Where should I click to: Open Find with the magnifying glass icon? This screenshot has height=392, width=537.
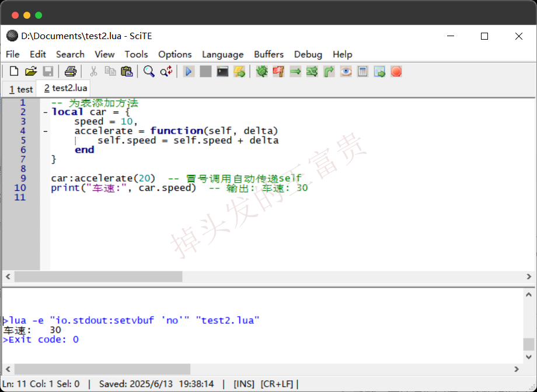[149, 72]
